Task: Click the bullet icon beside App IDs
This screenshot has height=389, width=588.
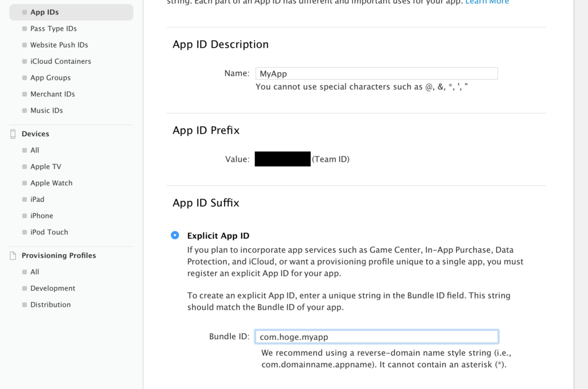Action: click(24, 13)
